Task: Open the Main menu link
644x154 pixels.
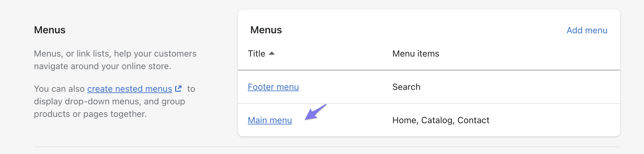Action: (x=270, y=120)
